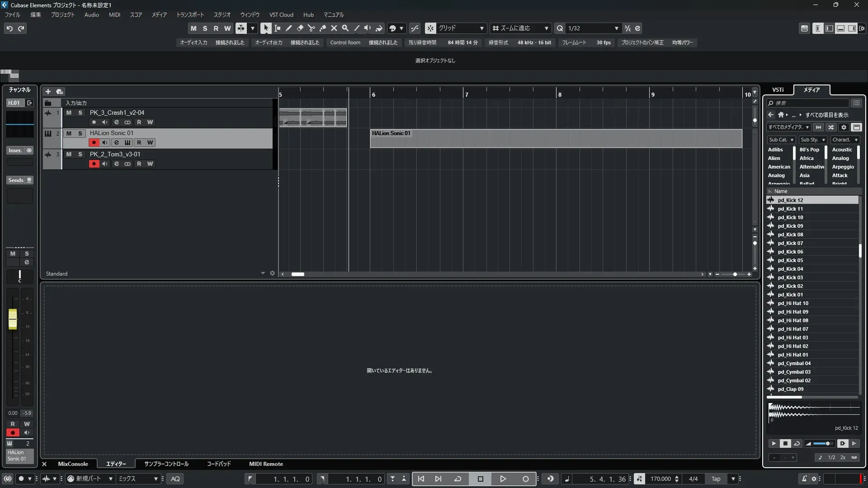Select the Mute X tool

click(x=334, y=28)
